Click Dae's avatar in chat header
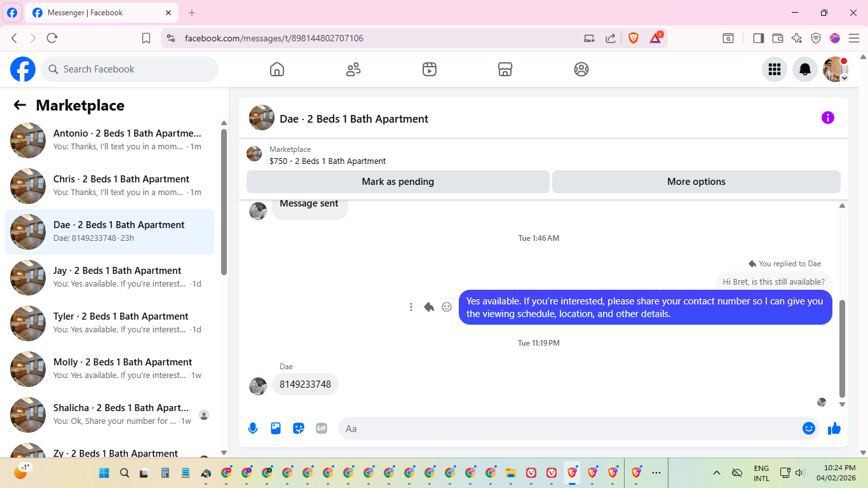The height and width of the screenshot is (488, 868). [262, 118]
